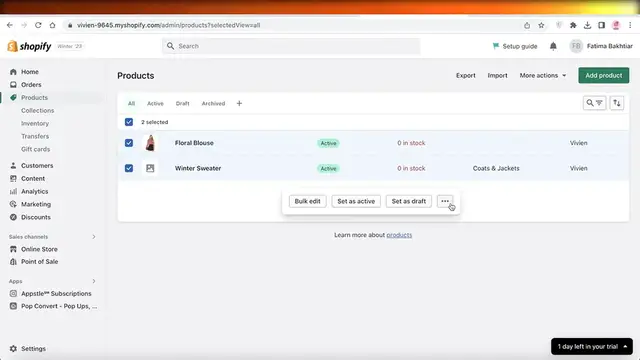Screen dimensions: 640x360
Task: Uncheck the Winter Sweater checkbox
Action: tap(129, 169)
